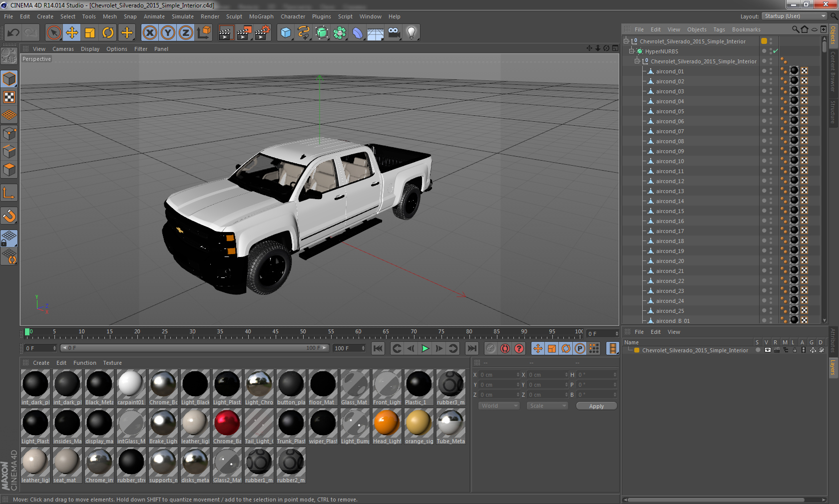Click Render View clapperboard icon
Viewport: 839px width, 504px height.
point(226,33)
